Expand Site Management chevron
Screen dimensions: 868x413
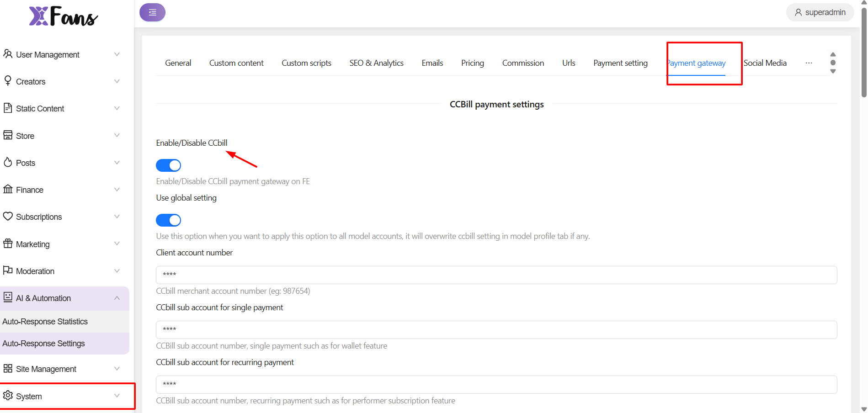[x=117, y=369]
